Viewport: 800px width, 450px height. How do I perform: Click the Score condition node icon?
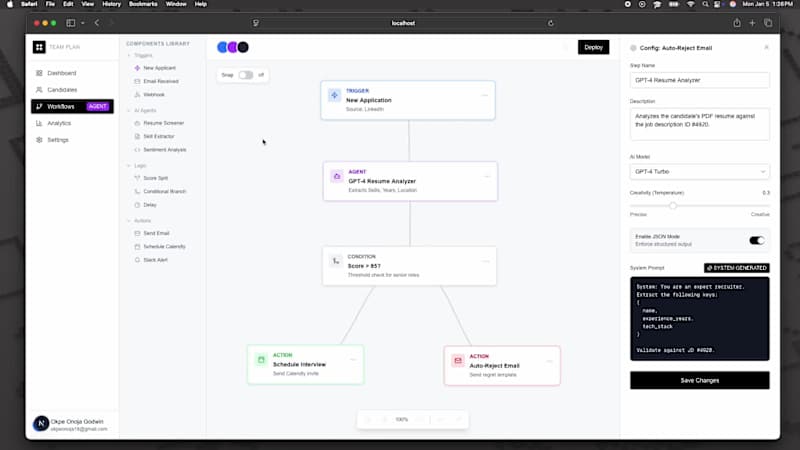[336, 261]
